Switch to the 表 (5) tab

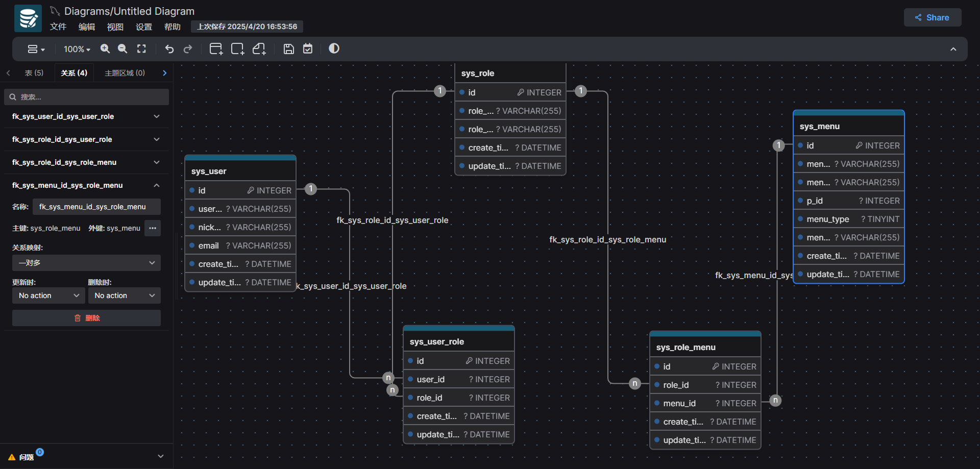click(34, 73)
